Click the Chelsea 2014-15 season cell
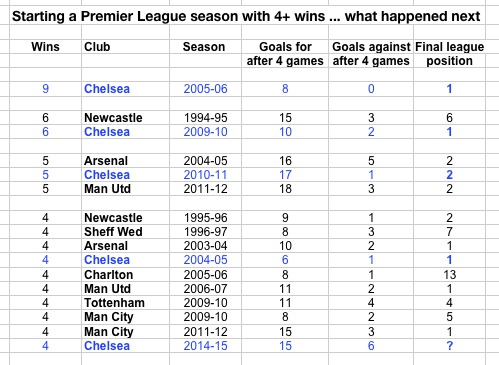Viewport: 499px width, 365px height. (x=206, y=346)
